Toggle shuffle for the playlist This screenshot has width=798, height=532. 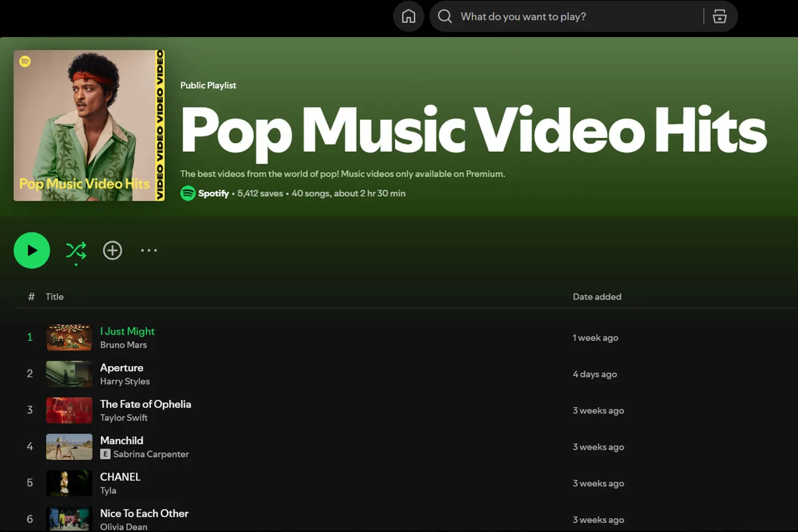pyautogui.click(x=76, y=251)
